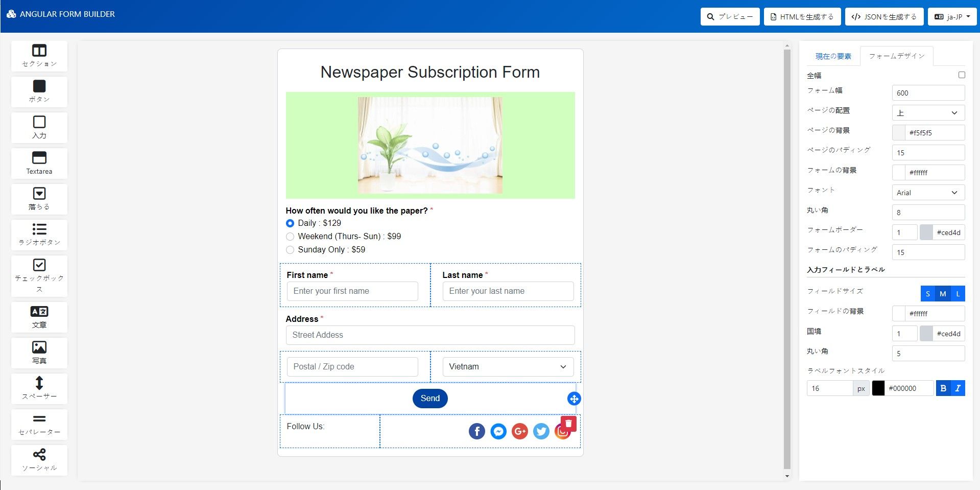Click the Messenger social icon

coord(498,431)
